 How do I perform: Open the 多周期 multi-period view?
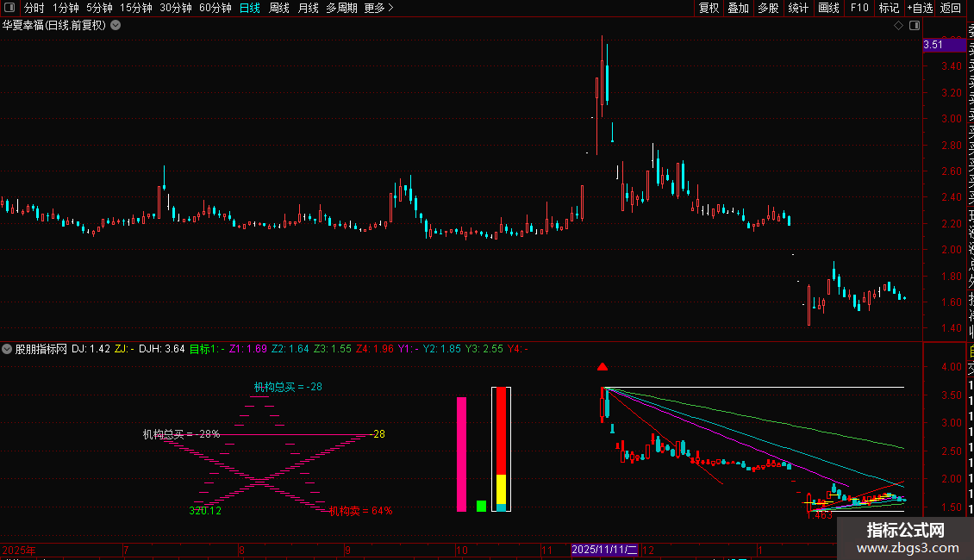click(341, 8)
